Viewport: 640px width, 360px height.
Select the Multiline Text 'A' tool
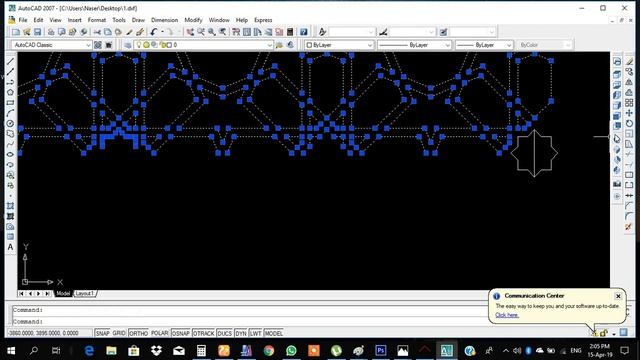[x=11, y=247]
